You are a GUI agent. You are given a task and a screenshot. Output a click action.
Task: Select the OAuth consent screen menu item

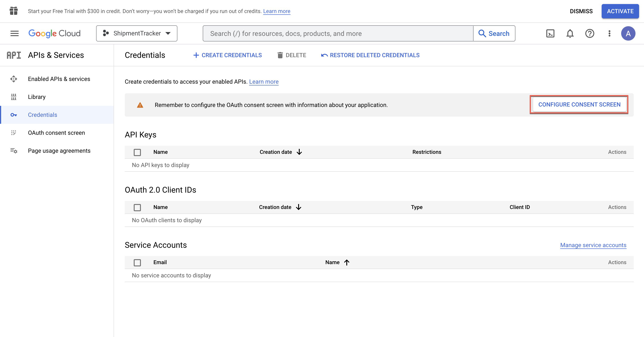pyautogui.click(x=56, y=132)
